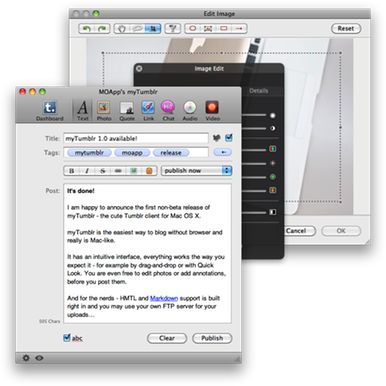The image size is (386, 386).
Task: Select the 'moapp' tag token
Action: [x=132, y=153]
